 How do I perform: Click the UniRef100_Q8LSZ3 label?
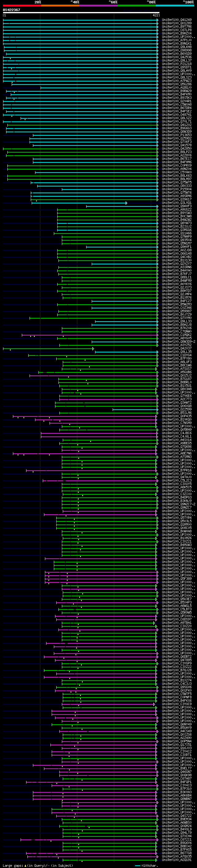pyautogui.click(x=177, y=78)
